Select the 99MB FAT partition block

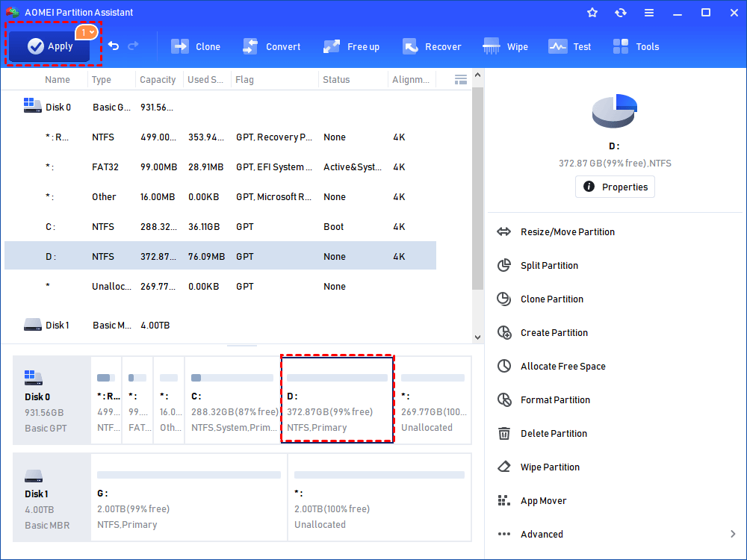coord(137,400)
